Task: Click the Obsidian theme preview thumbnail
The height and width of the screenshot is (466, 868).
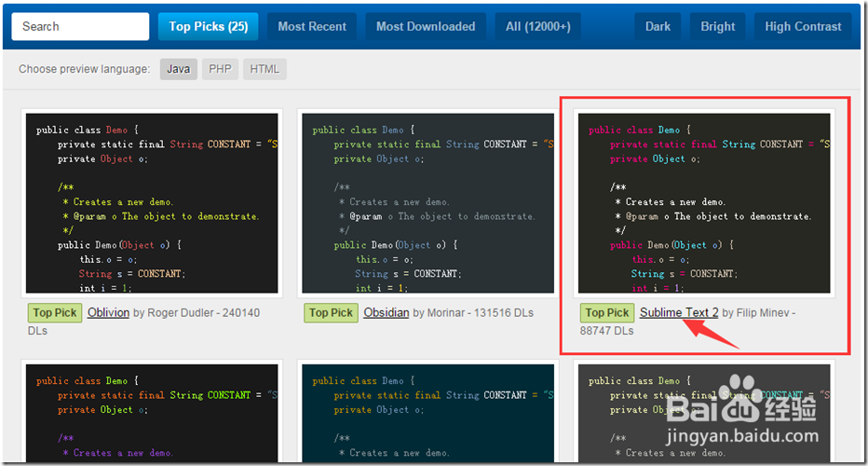Action: pos(427,203)
